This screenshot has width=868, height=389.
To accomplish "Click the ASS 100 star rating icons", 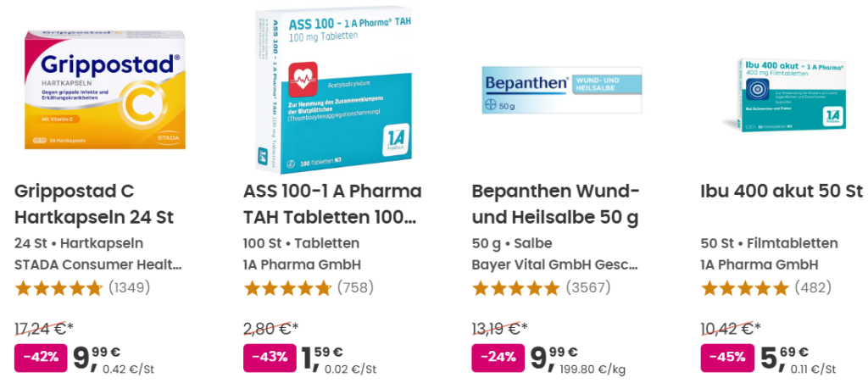I will pos(287,288).
